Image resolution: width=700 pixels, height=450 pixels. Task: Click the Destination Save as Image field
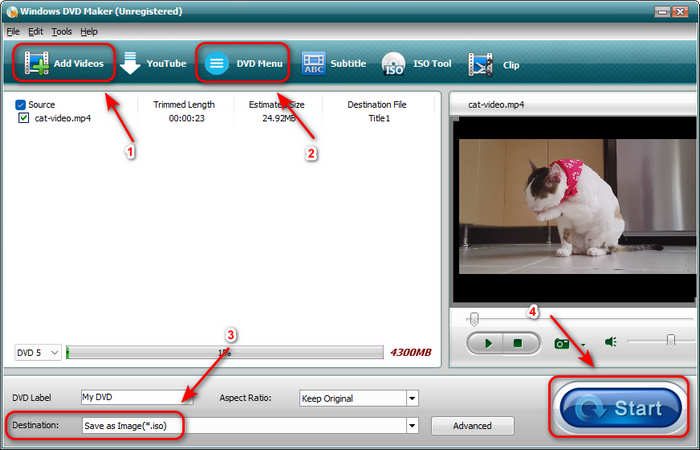(250, 426)
